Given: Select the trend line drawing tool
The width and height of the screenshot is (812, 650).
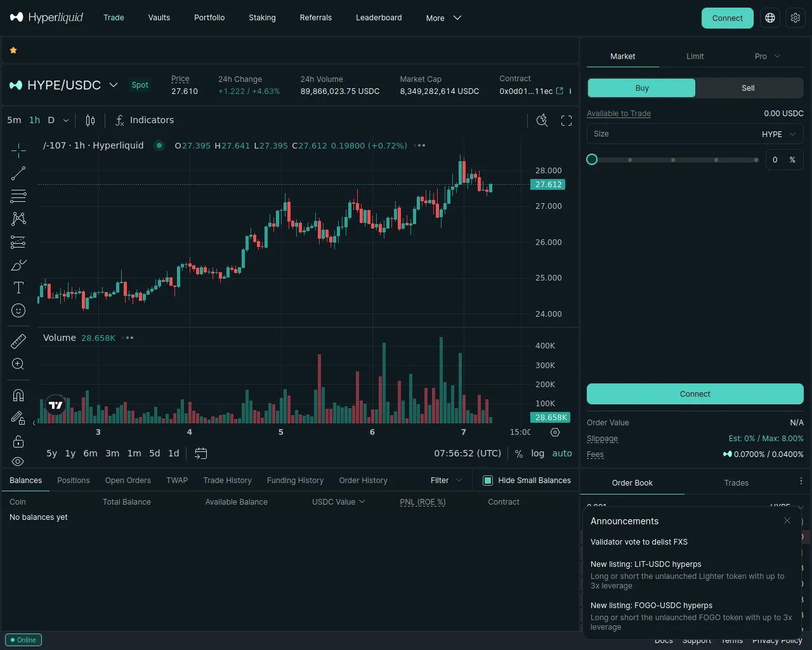Looking at the screenshot, I should tap(18, 173).
